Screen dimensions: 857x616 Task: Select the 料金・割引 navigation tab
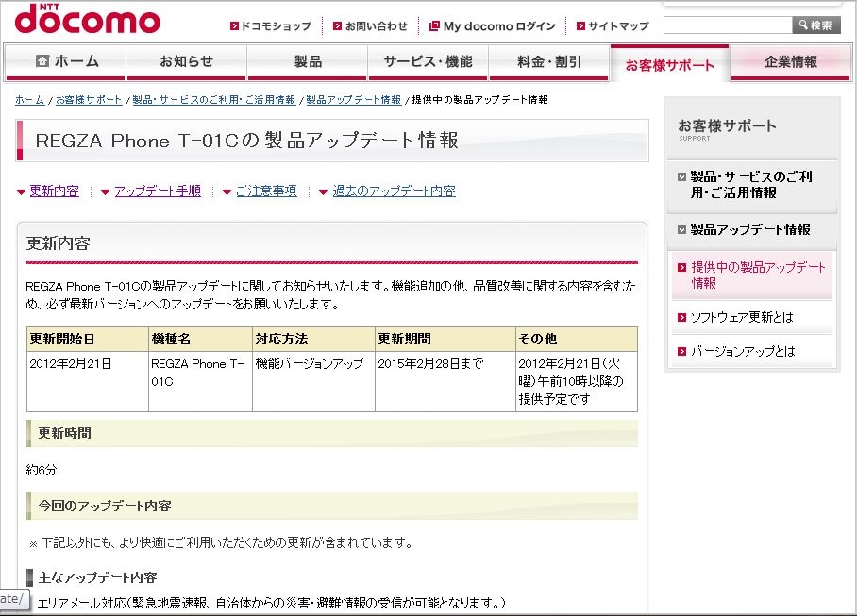coord(548,61)
